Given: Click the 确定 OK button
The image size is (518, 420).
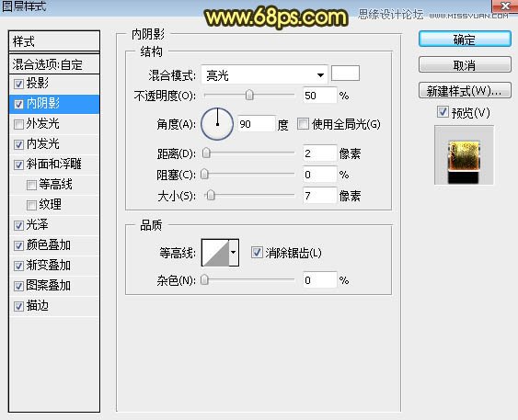Looking at the screenshot, I should pyautogui.click(x=465, y=40).
